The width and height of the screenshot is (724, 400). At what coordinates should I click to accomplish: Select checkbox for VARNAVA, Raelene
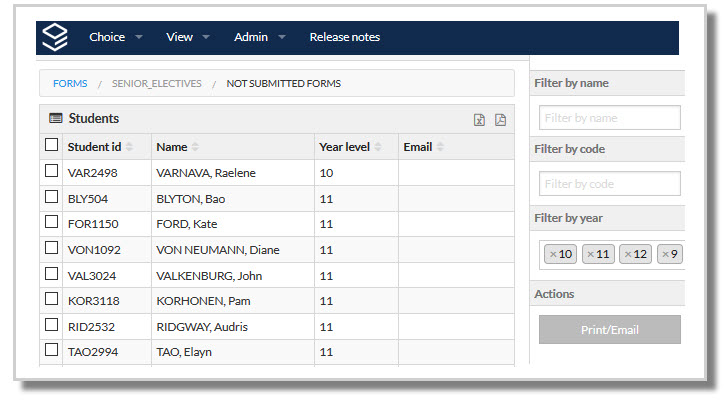pyautogui.click(x=52, y=171)
